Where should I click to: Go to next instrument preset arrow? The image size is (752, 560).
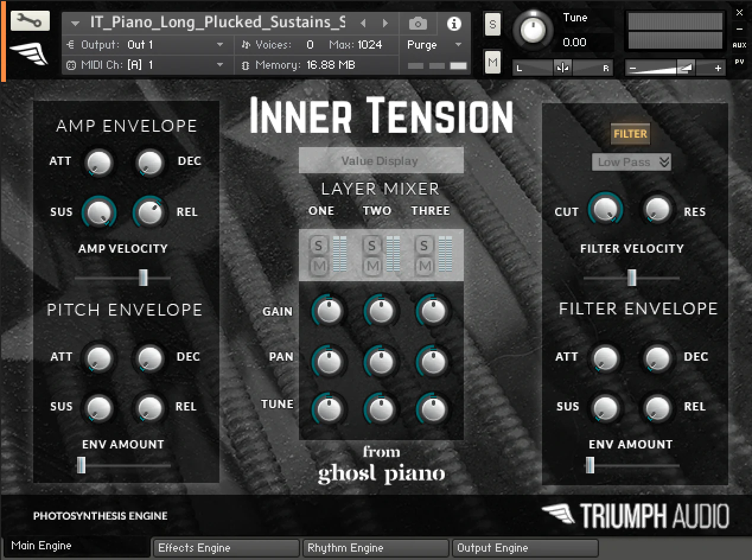point(385,24)
